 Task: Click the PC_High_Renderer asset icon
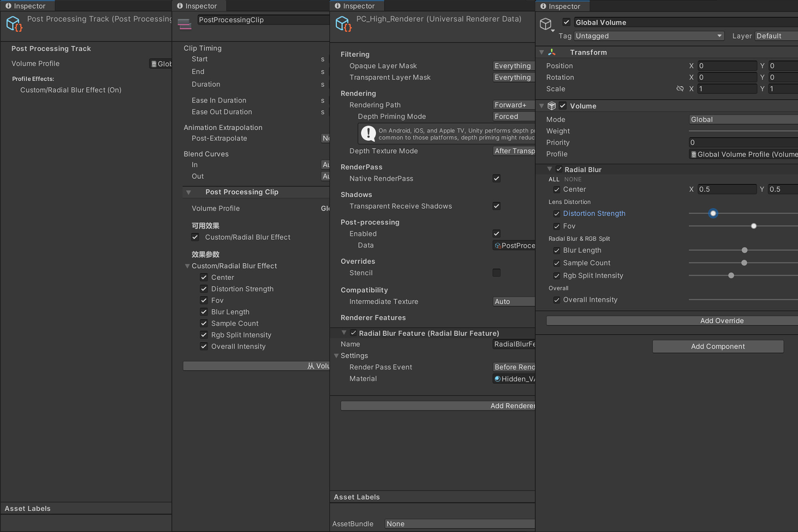[343, 24]
